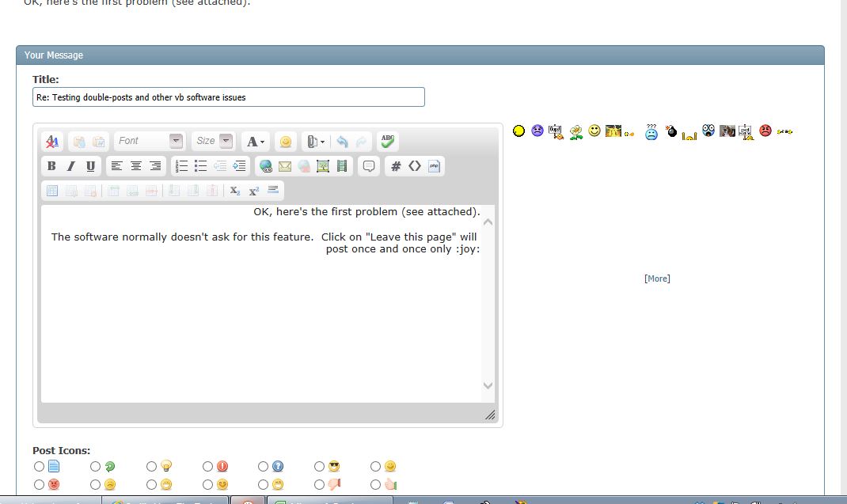Click the ABC spell check icon
The height and width of the screenshot is (504, 847).
click(x=387, y=142)
